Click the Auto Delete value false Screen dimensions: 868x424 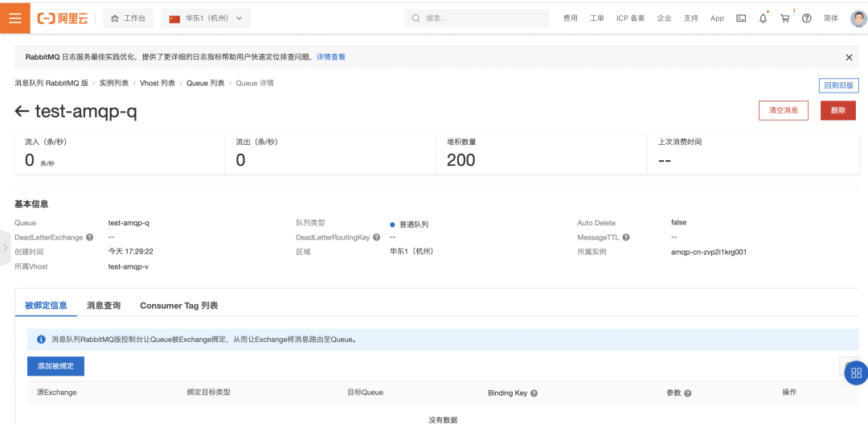click(x=678, y=222)
